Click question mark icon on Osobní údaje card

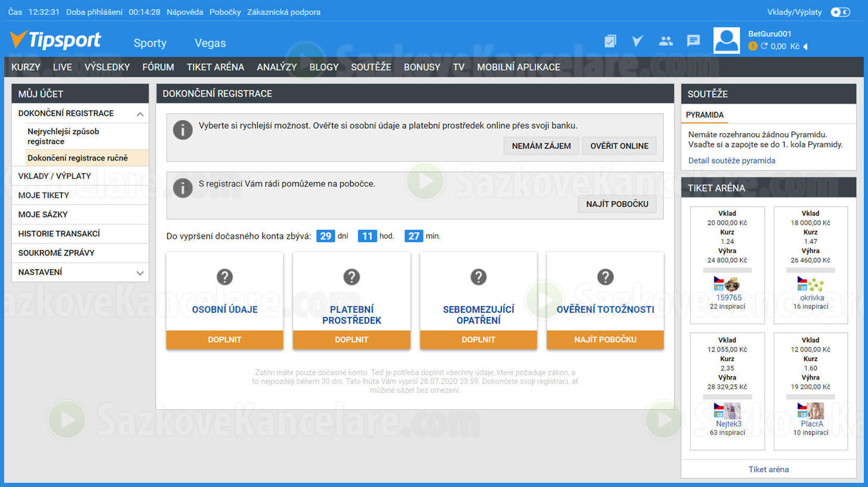point(224,277)
